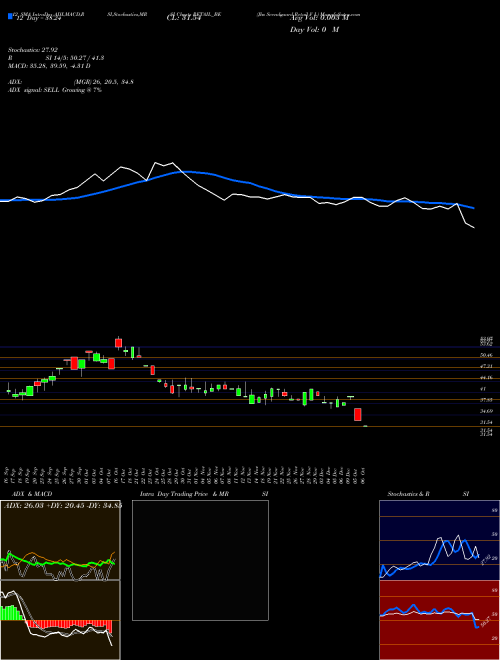500x660 pixels.
Task: Click the 47.31 price level label
Action: tap(486, 367)
